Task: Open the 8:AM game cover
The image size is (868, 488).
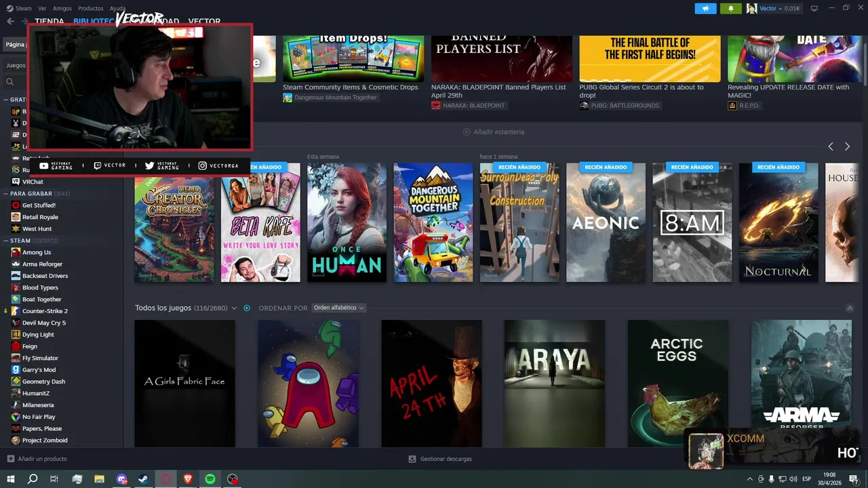Action: [692, 222]
